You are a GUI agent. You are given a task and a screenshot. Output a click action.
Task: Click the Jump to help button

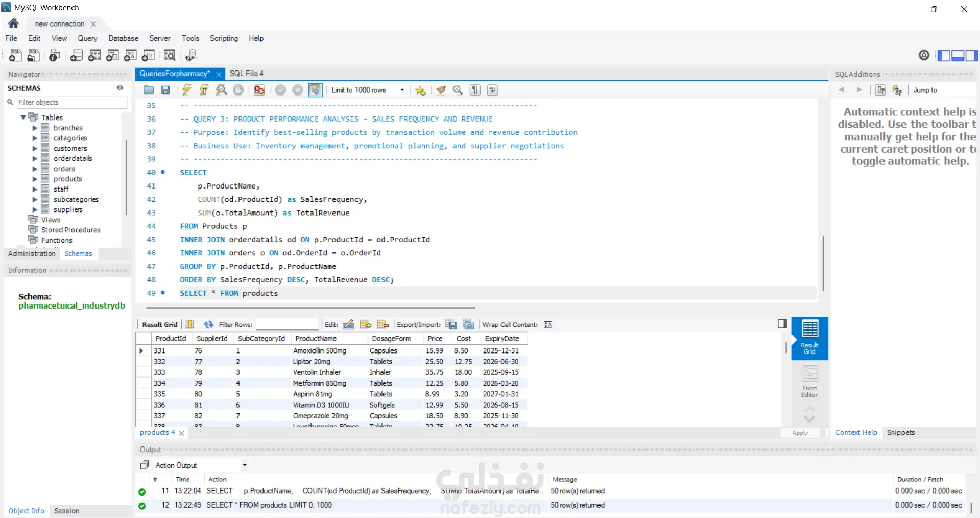pos(925,90)
